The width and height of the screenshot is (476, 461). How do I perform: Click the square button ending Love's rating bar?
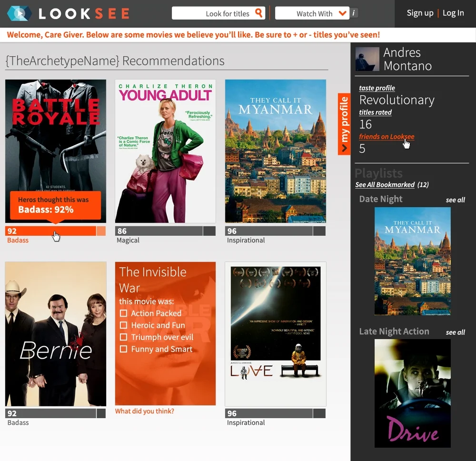pyautogui.click(x=319, y=413)
